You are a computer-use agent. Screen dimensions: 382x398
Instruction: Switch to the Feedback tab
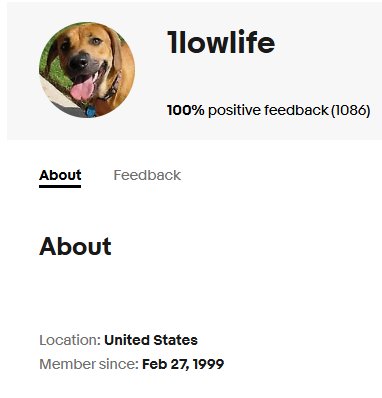click(147, 175)
